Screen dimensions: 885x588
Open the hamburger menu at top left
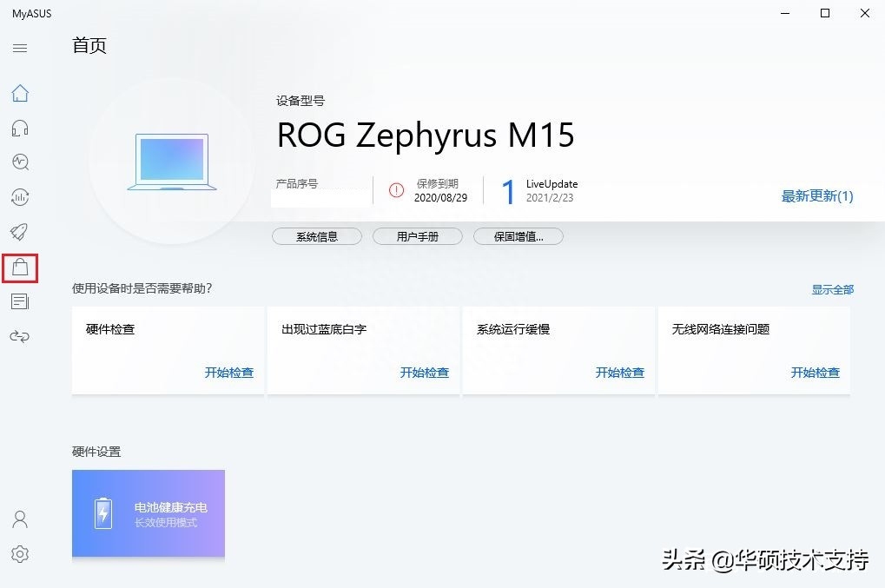(19, 48)
